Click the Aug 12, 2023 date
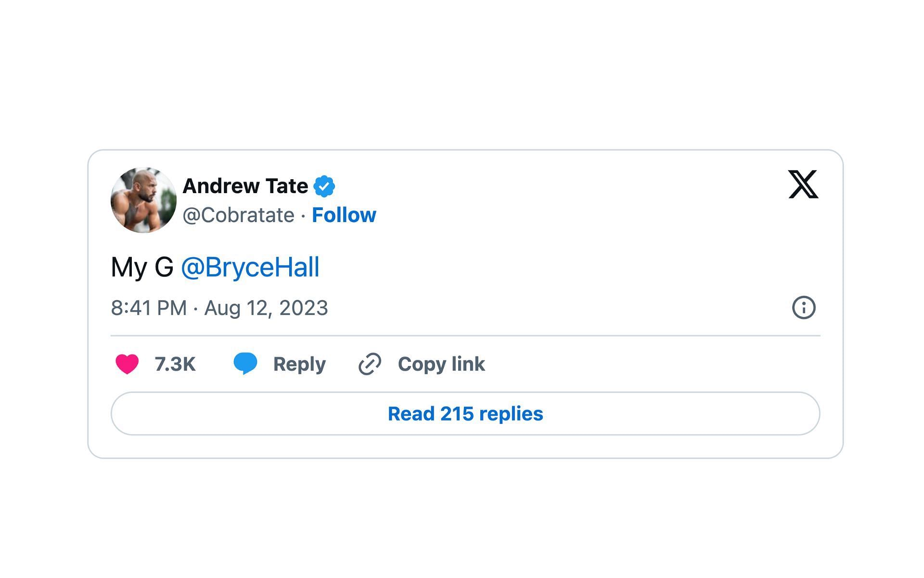The width and height of the screenshot is (924, 578). pyautogui.click(x=266, y=308)
